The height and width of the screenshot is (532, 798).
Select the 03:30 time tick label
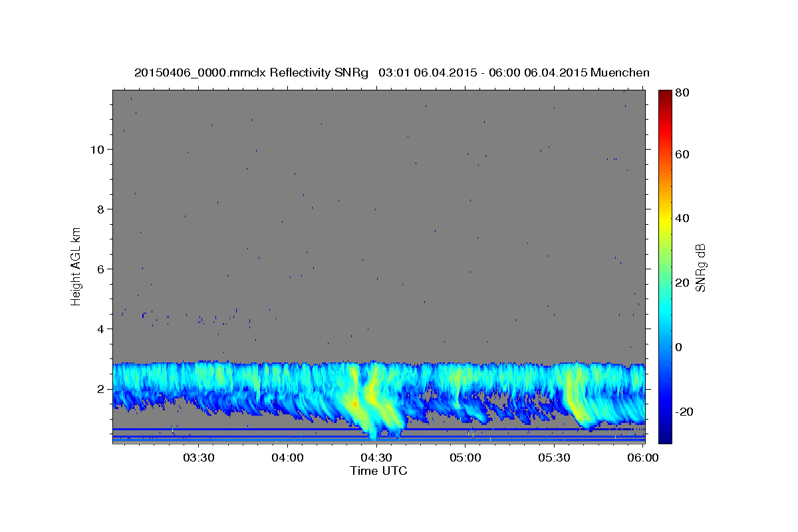198,458
